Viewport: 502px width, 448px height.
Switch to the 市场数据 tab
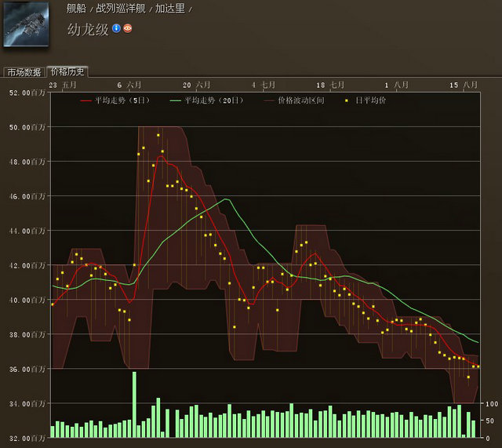coord(24,71)
